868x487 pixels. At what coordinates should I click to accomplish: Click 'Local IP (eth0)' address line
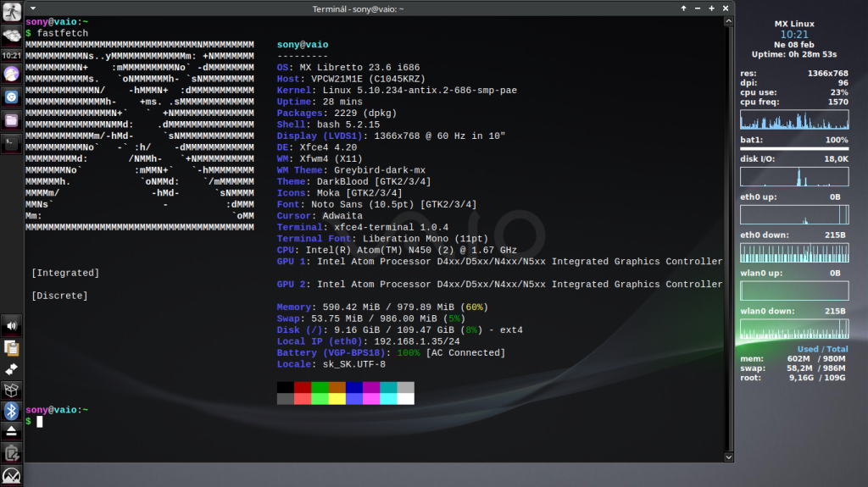coord(368,341)
